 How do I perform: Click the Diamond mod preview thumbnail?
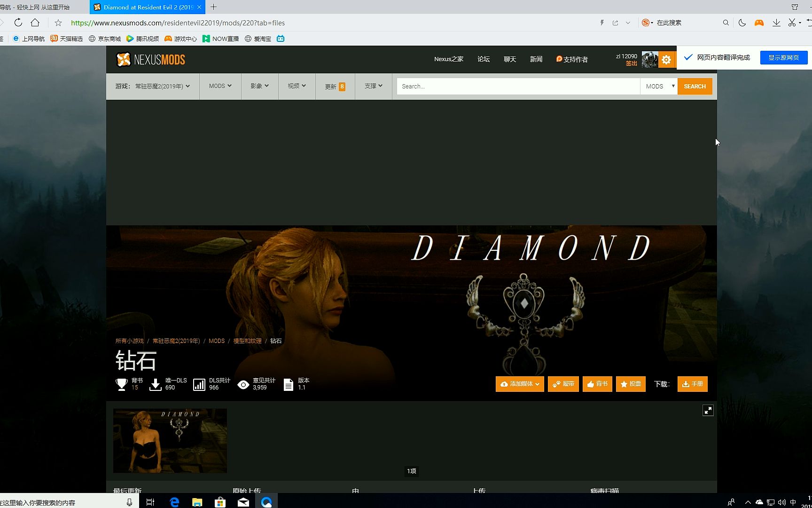point(170,440)
